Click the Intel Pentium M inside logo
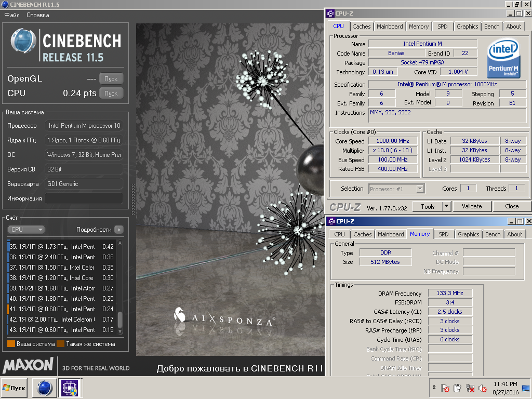 [503, 58]
